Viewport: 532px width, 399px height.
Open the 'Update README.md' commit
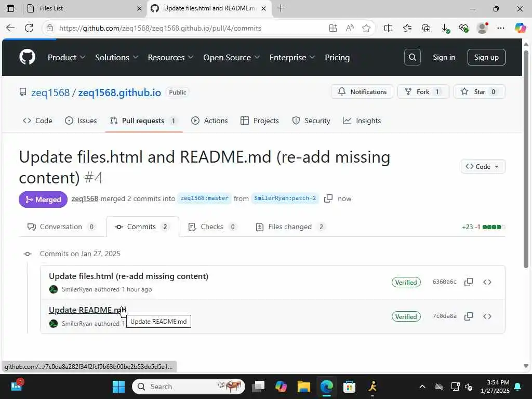pyautogui.click(x=87, y=310)
